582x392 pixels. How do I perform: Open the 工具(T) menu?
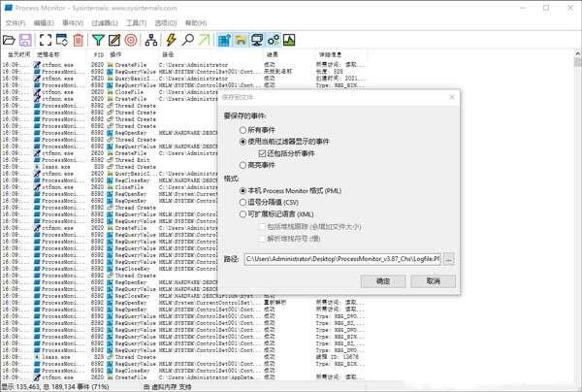(x=136, y=22)
